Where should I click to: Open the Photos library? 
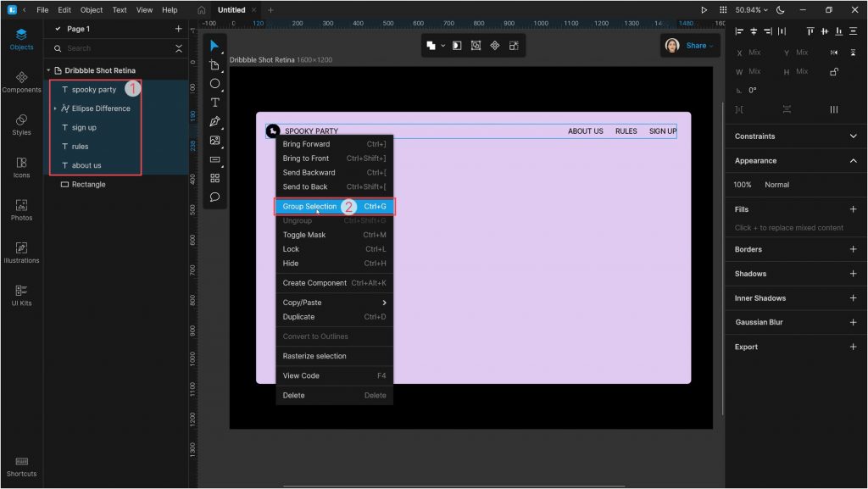click(x=21, y=209)
